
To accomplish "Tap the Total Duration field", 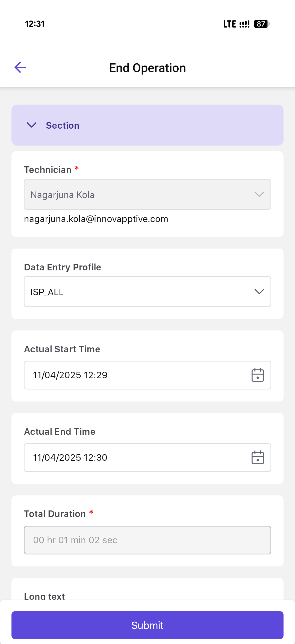I will tap(147, 540).
